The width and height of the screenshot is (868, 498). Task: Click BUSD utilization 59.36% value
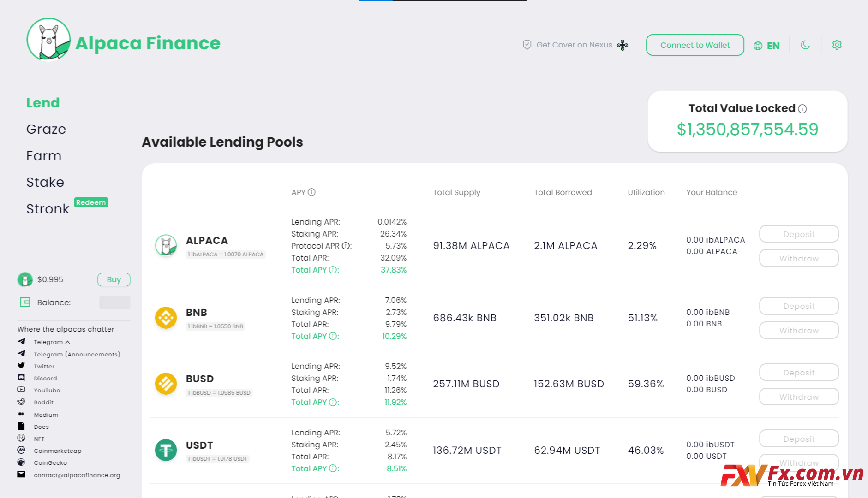[646, 384]
